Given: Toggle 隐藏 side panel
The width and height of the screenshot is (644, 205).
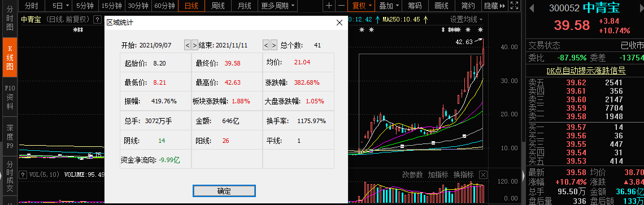Looking at the screenshot, I should coord(495,6).
